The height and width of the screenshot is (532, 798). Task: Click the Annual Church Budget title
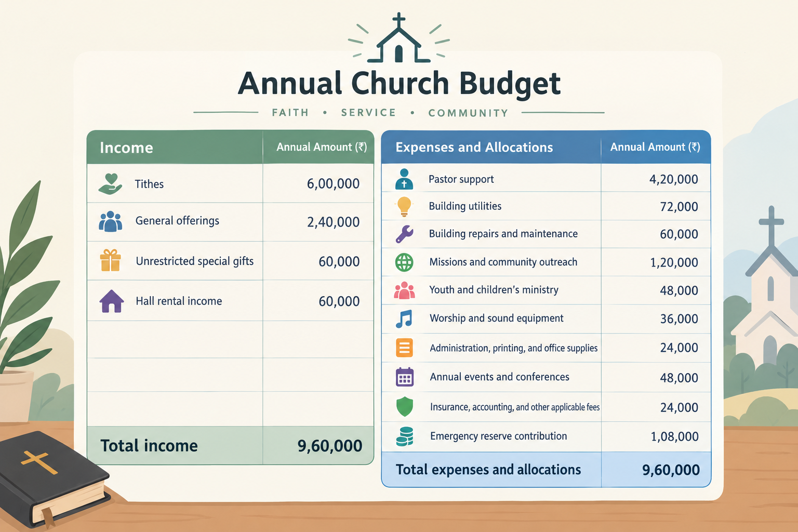click(399, 83)
